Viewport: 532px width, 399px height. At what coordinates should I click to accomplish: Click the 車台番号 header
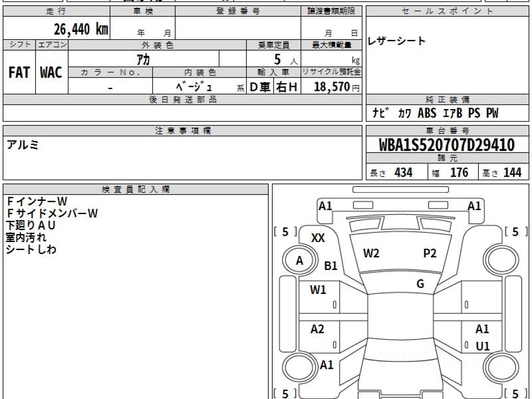(448, 131)
